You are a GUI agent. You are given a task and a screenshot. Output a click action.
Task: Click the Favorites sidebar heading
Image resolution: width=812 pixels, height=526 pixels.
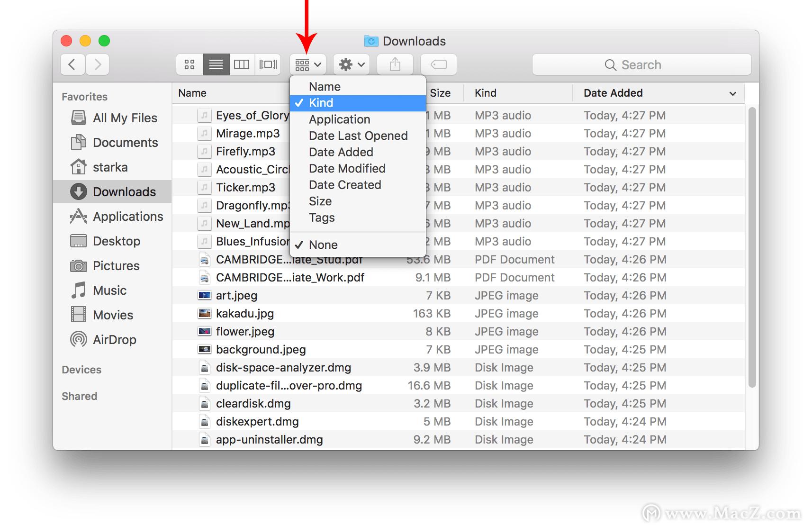click(85, 97)
